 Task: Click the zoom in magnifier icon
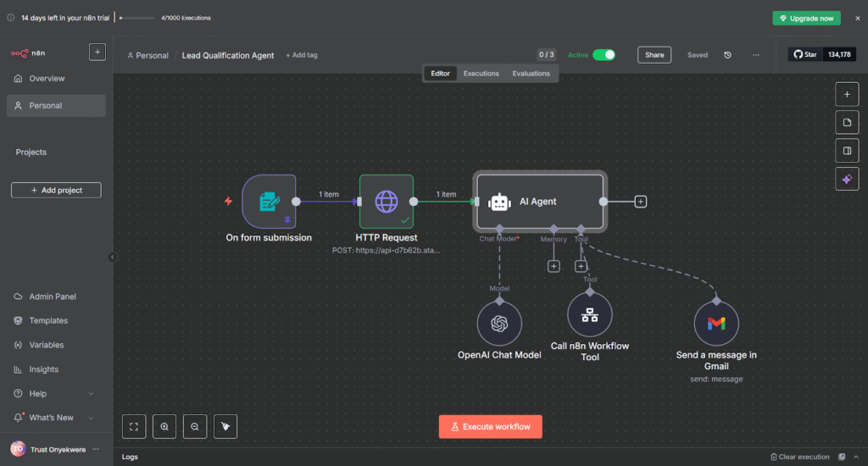point(164,427)
